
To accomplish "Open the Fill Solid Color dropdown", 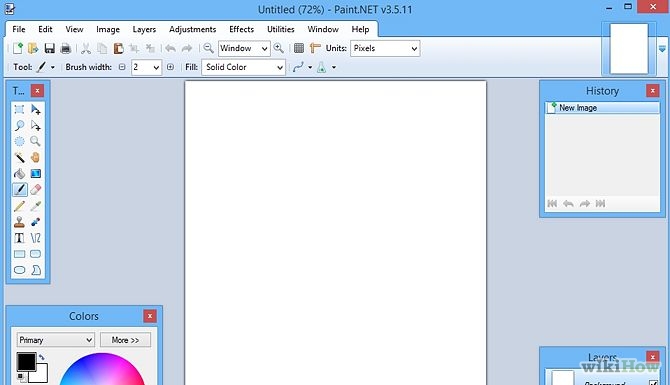I will [x=244, y=67].
